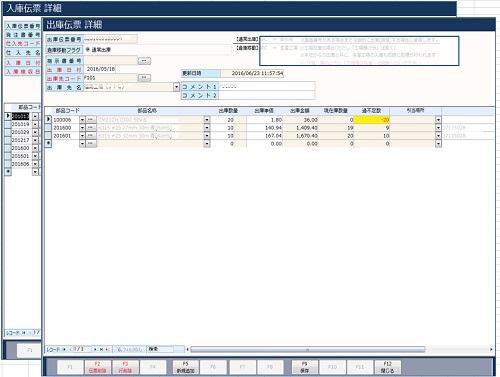Open part name dropdown in row 201600
Screen dimensions: 500x377
click(207, 128)
